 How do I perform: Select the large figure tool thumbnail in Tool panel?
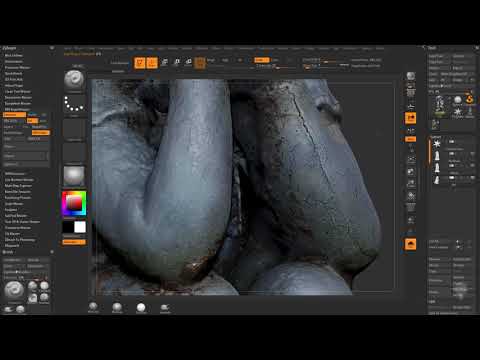(x=439, y=106)
